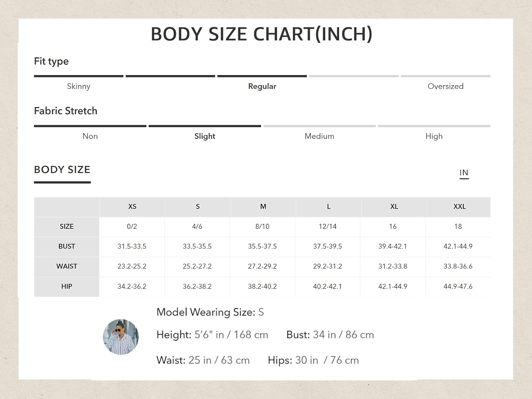Switch units using the IN link
The width and height of the screenshot is (532, 399).
click(464, 173)
